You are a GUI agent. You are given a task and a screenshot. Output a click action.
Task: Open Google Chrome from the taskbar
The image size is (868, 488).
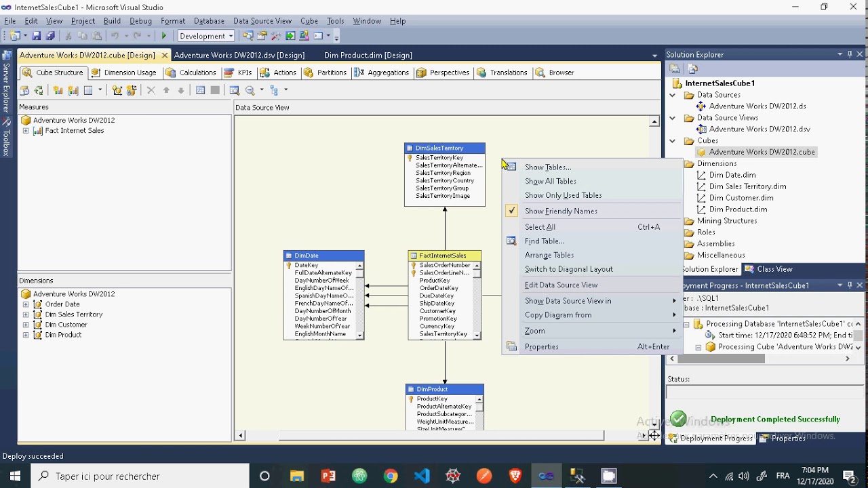(x=391, y=476)
